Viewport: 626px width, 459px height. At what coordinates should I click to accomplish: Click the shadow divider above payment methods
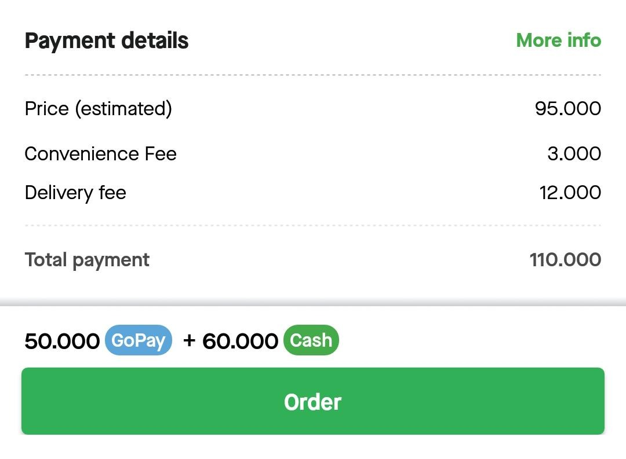point(313,300)
